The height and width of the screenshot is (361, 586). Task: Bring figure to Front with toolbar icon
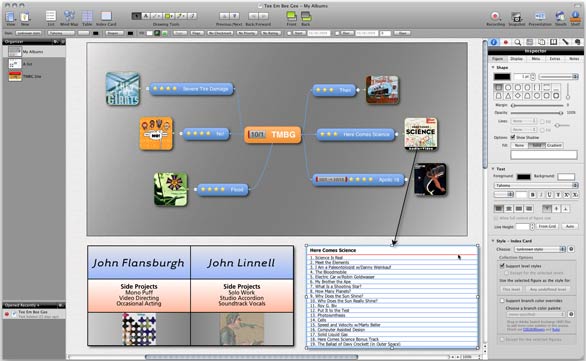[292, 16]
